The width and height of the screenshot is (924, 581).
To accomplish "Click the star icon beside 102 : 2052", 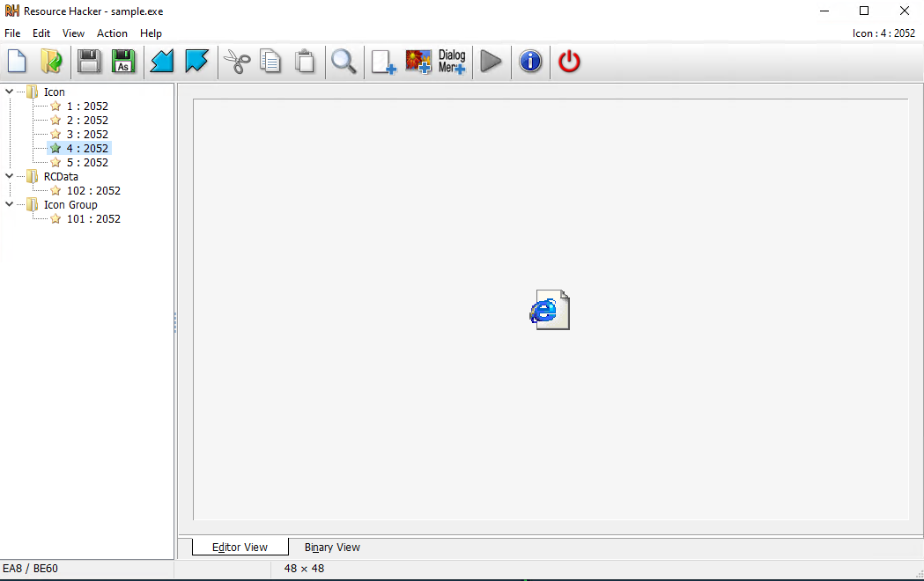I will click(55, 191).
